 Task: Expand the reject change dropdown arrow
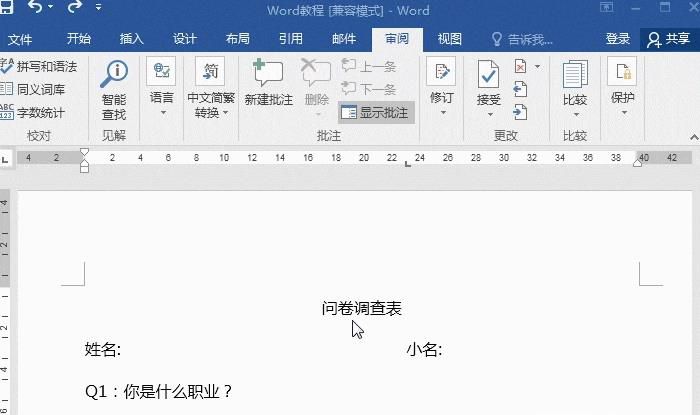(538, 66)
